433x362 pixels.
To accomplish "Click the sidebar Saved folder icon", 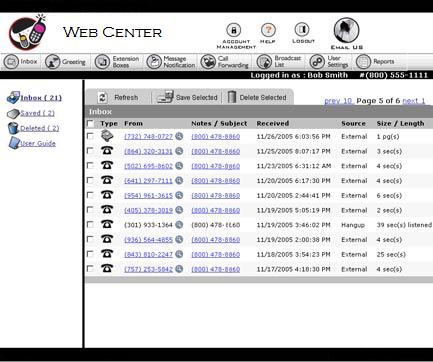I will click(x=13, y=114).
